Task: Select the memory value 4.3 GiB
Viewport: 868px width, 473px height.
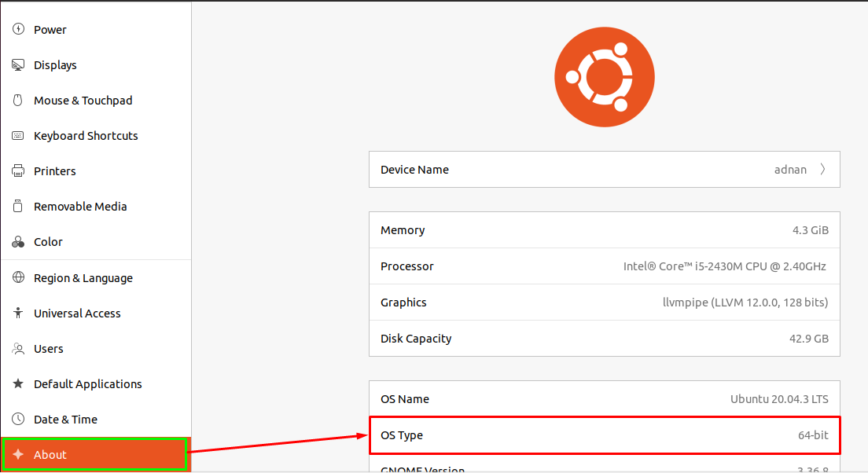Action: [x=811, y=230]
